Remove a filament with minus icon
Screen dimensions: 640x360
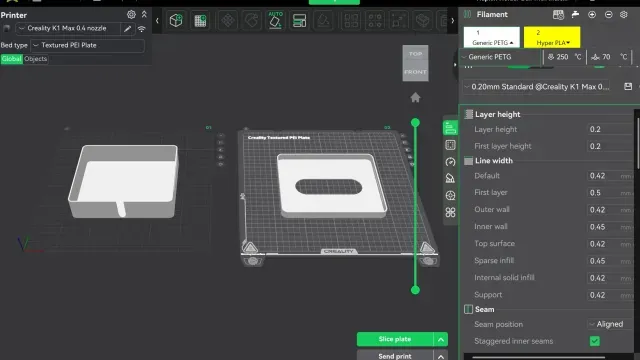pyautogui.click(x=609, y=15)
